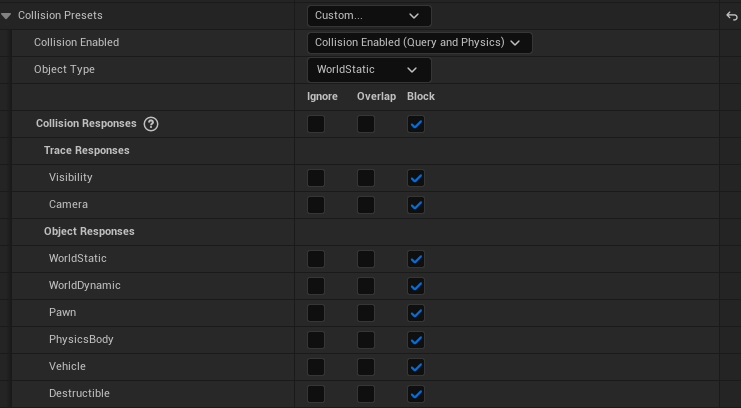Reset Collision Presets to default arrow
Screen dimensions: 741x408
point(732,16)
